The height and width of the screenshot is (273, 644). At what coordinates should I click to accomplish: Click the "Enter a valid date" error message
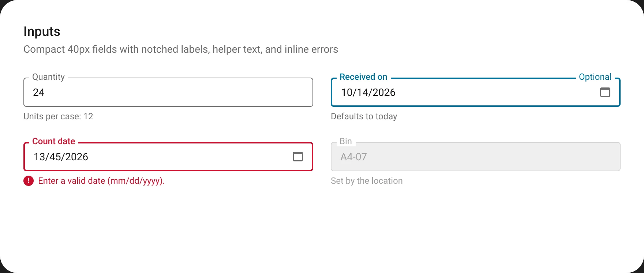101,181
